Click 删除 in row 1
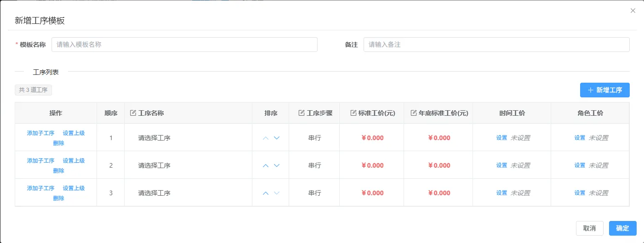The height and width of the screenshot is (243, 644). [x=59, y=143]
